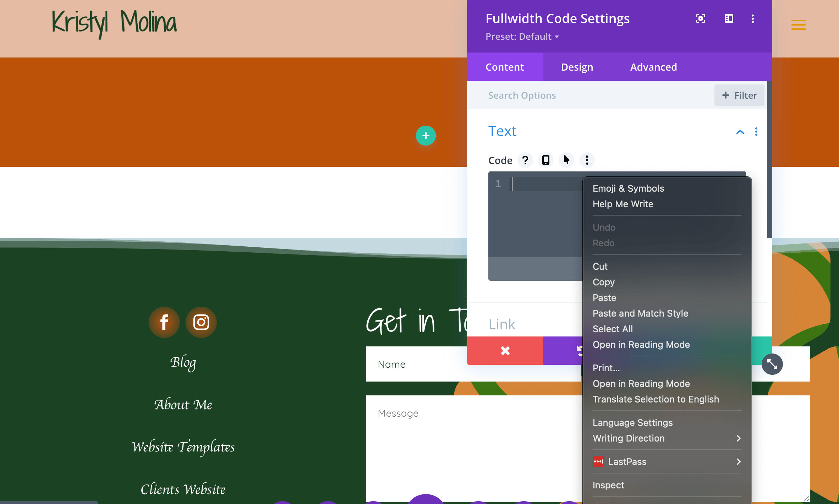Discard changes with red X button
Viewport: 839px width, 504px height.
pyautogui.click(x=505, y=351)
